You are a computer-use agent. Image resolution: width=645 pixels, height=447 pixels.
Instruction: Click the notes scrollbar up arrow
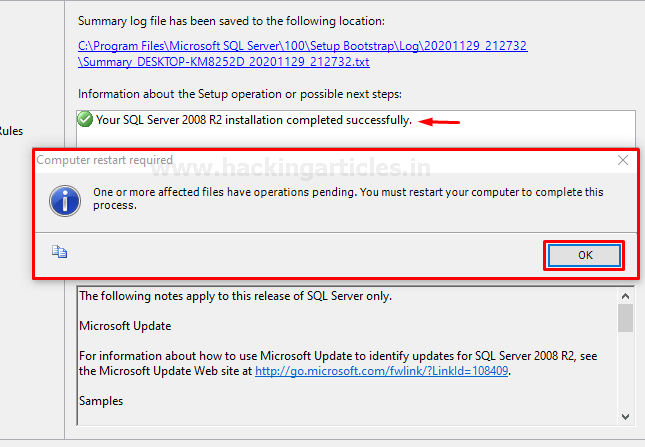tap(625, 296)
